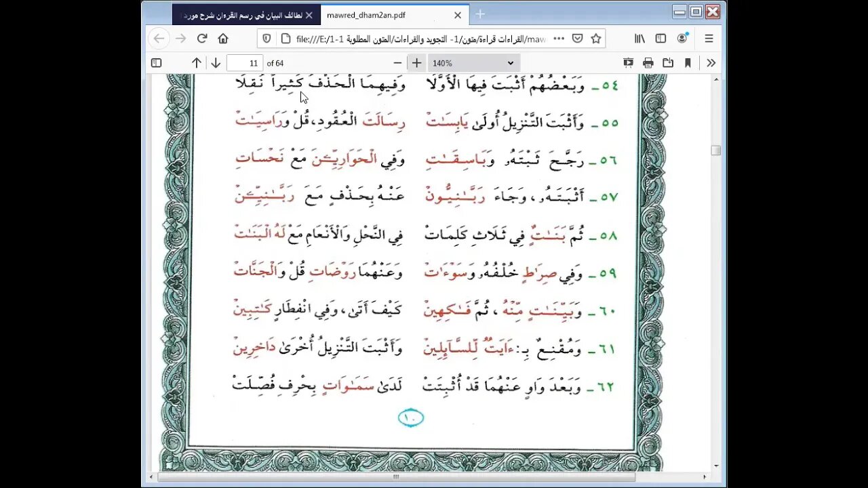Switch to presentation mode
This screenshot has height=488, width=868.
tap(628, 63)
